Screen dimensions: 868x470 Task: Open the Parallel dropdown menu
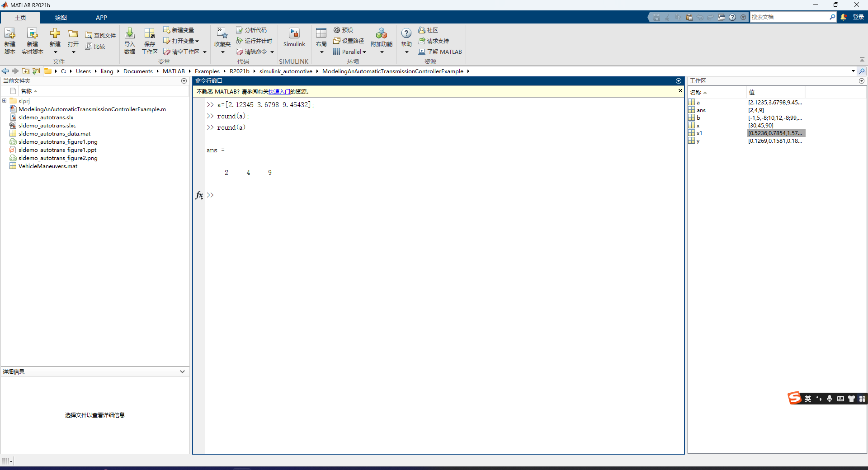click(350, 52)
